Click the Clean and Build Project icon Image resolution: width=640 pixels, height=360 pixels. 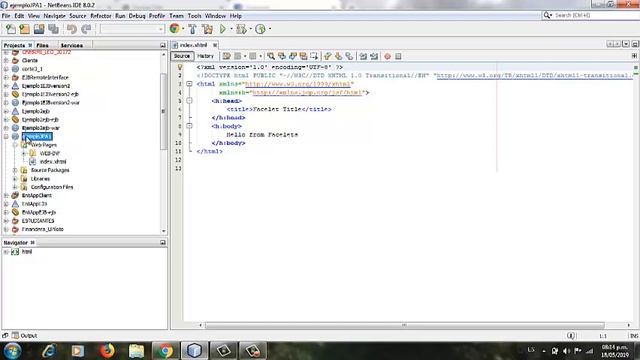click(x=207, y=29)
